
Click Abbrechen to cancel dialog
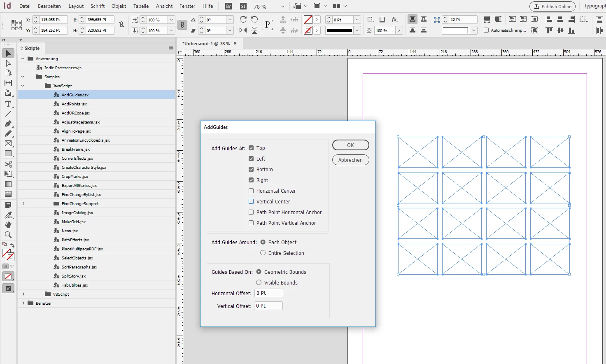351,160
